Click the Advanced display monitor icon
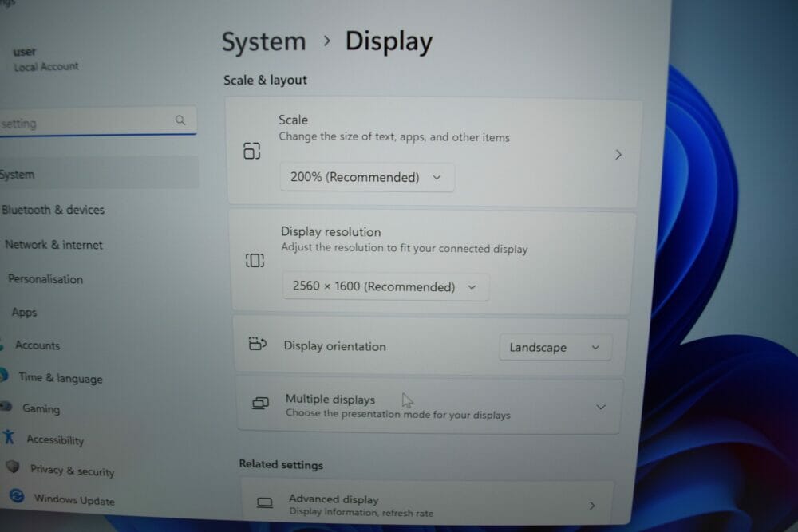Image resolution: width=798 pixels, height=532 pixels. pos(265,503)
